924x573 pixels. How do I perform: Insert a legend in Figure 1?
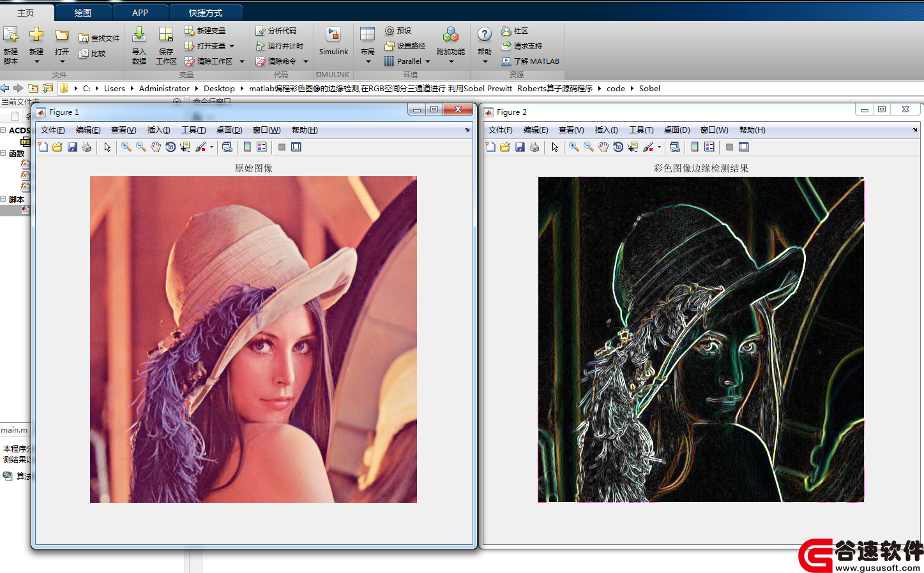coord(262,147)
